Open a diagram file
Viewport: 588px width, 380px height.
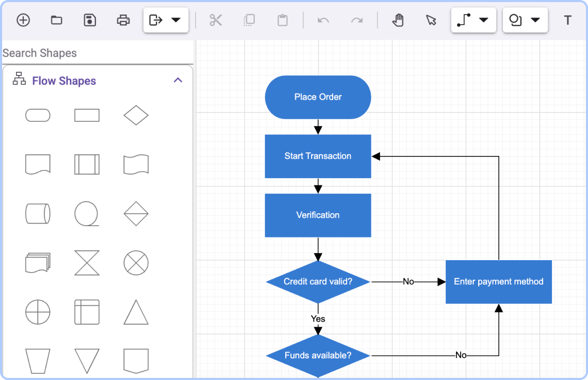click(56, 20)
